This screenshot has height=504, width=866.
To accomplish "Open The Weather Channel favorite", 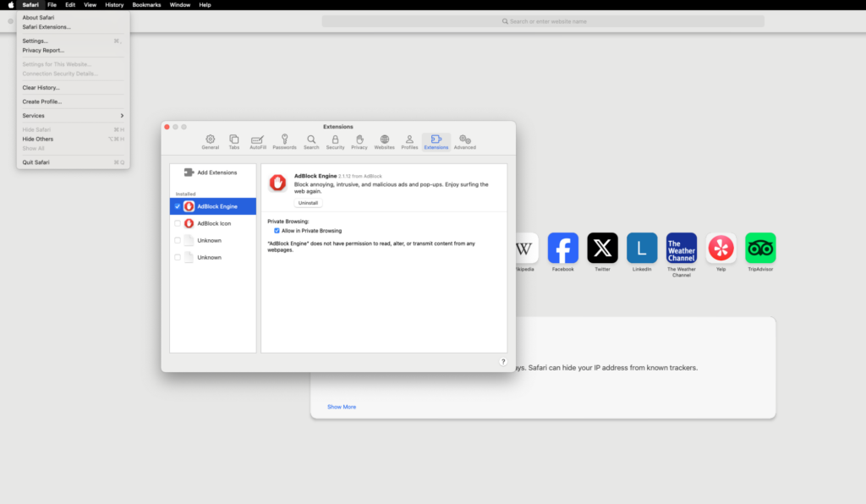I will click(x=681, y=248).
